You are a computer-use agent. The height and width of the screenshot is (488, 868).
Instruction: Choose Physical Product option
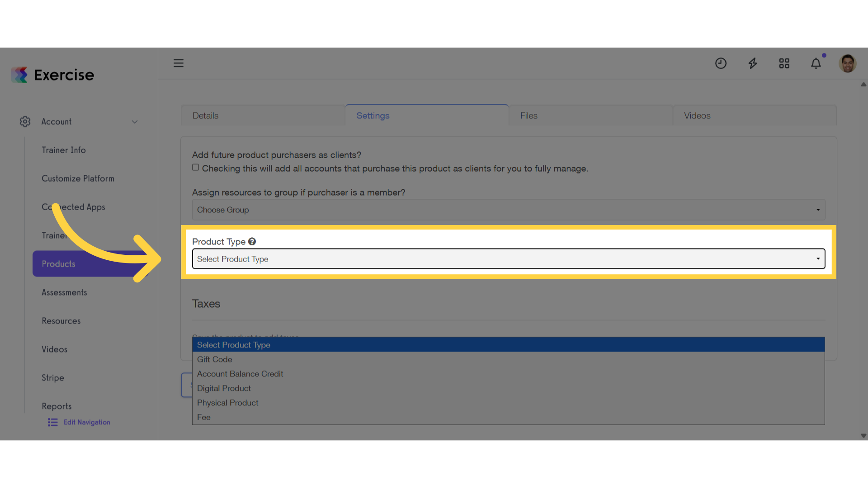pos(509,403)
